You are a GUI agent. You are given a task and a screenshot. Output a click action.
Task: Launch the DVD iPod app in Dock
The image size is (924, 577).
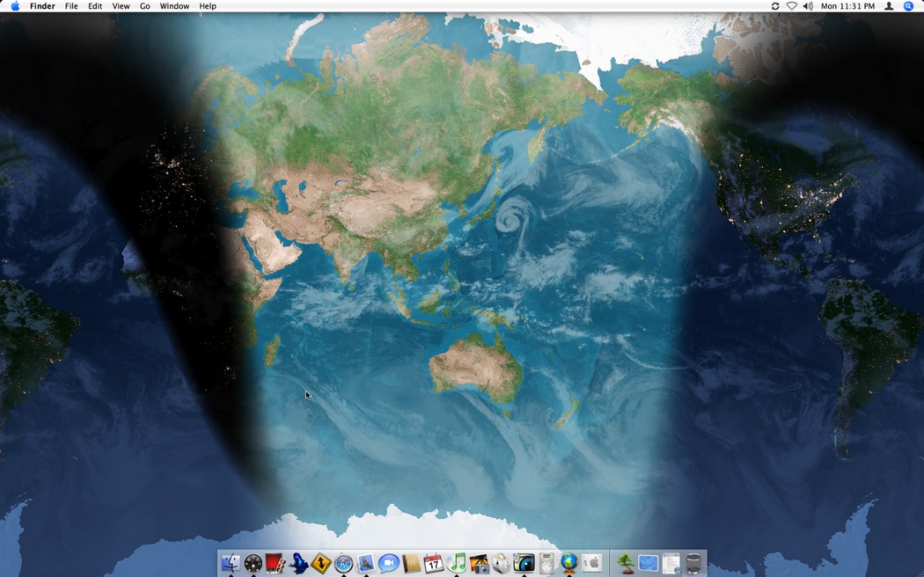tap(546, 564)
